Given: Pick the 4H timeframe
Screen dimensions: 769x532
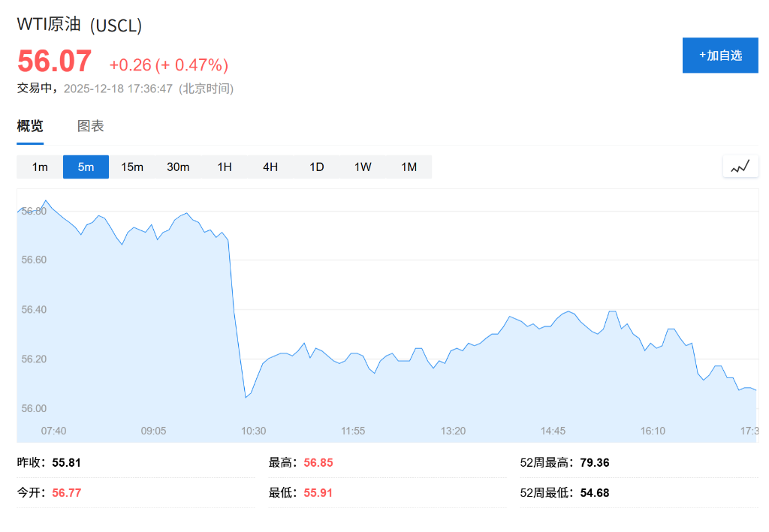Looking at the screenshot, I should (270, 167).
